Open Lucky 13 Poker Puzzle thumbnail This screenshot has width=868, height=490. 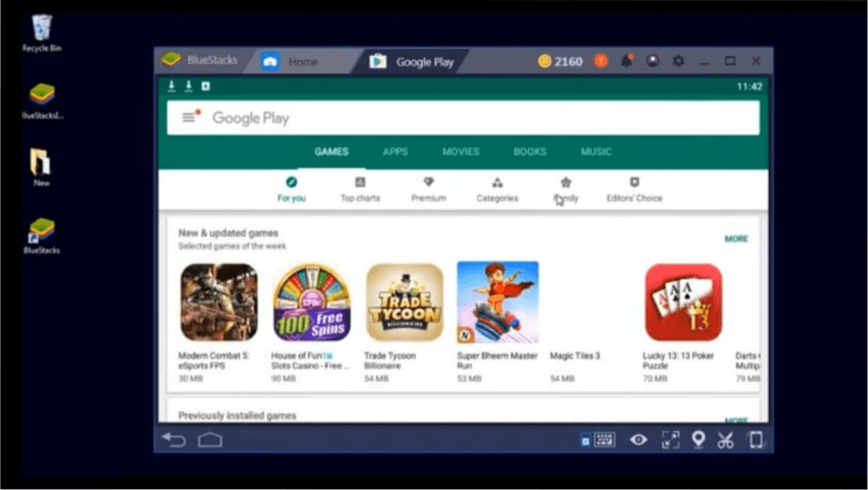pos(684,302)
